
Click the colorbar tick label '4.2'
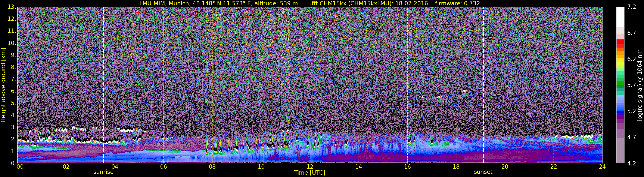point(632,163)
